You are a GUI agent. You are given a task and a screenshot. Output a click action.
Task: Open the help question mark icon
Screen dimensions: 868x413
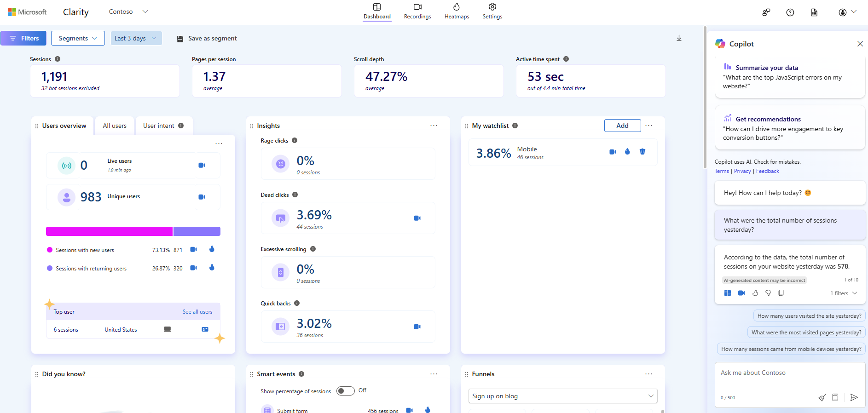click(x=790, y=12)
